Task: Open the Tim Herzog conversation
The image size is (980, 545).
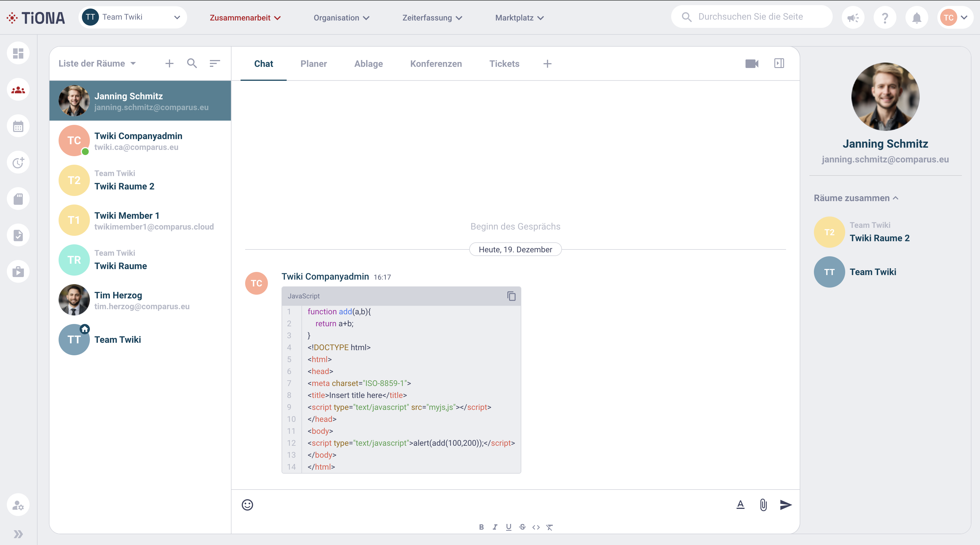Action: pyautogui.click(x=140, y=300)
